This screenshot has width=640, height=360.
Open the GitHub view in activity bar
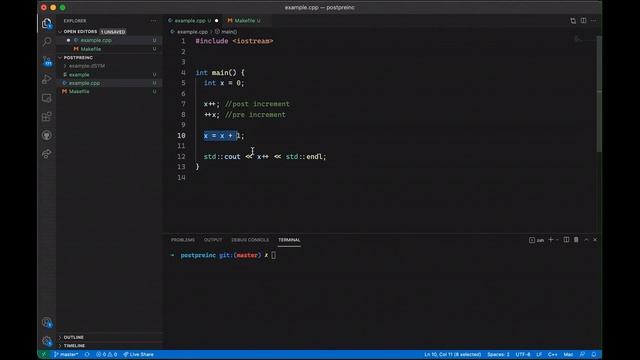47,135
